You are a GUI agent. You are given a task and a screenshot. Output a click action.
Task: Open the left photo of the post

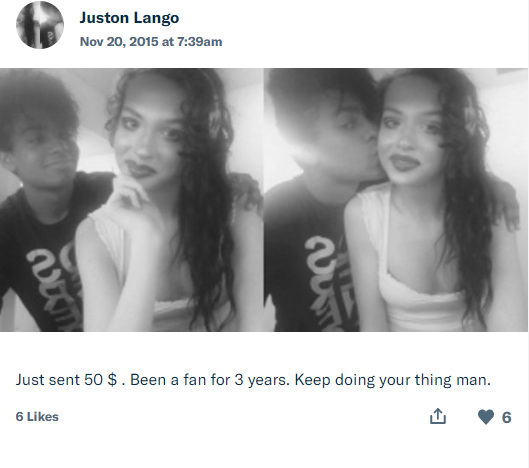point(132,200)
